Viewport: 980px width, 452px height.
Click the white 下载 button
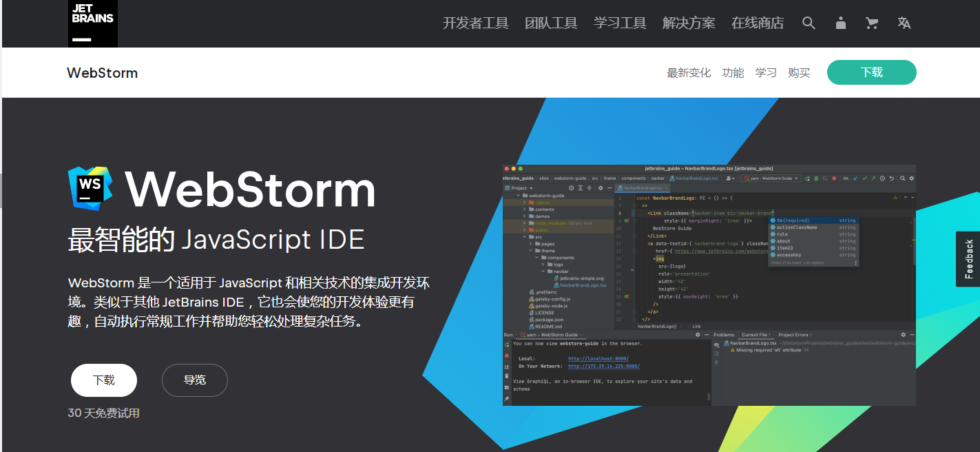[104, 380]
